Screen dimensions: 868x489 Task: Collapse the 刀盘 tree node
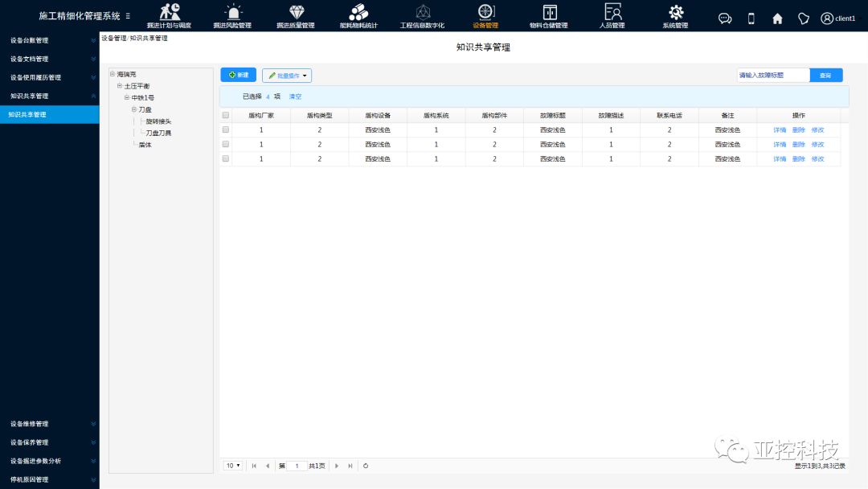134,109
